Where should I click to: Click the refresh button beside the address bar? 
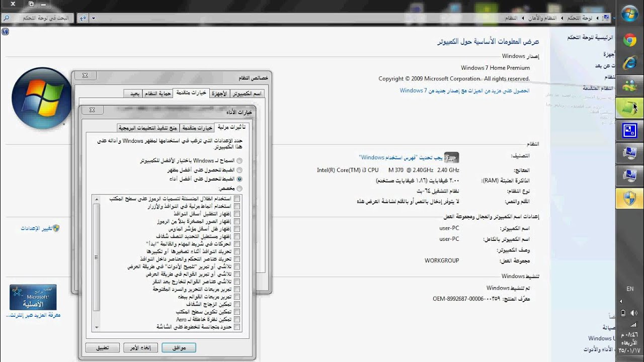pyautogui.click(x=83, y=18)
